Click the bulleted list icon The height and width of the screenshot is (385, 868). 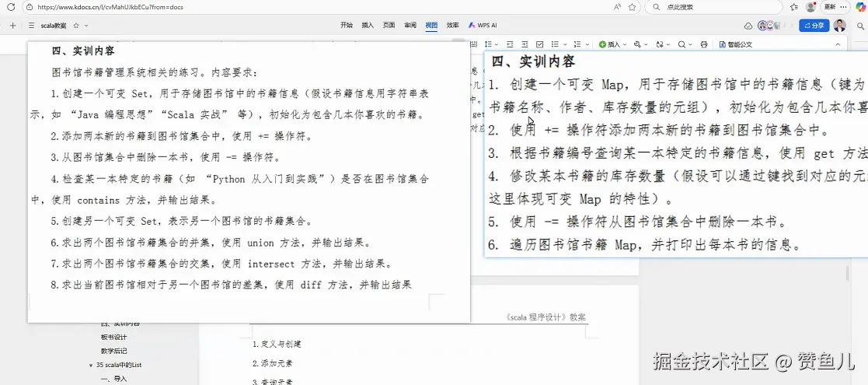(x=555, y=44)
